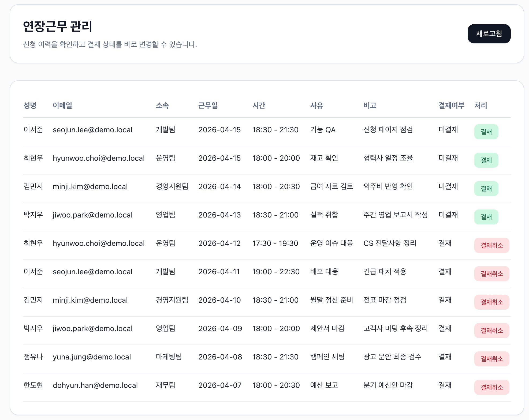
Task: Select the 2026-04-12 date cell
Action: point(219,243)
